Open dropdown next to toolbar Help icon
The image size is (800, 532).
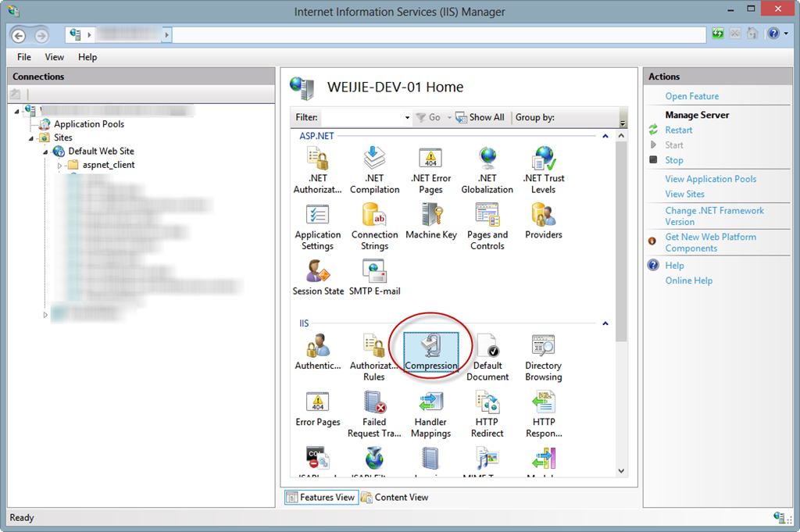click(786, 34)
